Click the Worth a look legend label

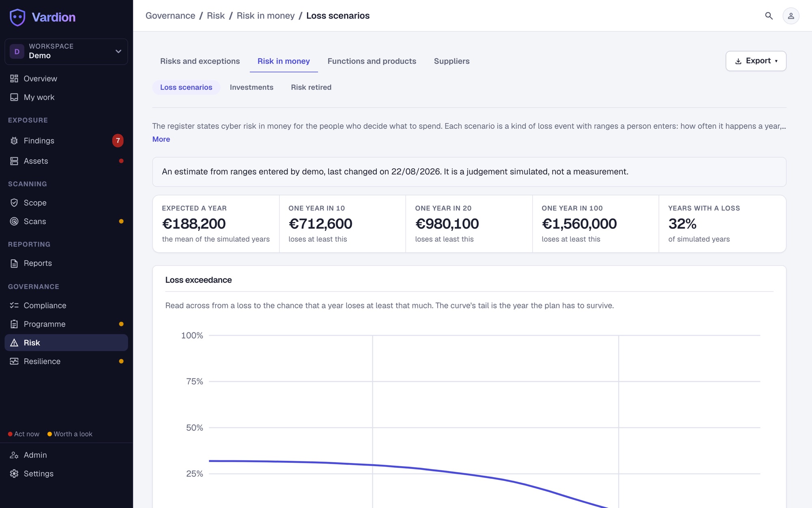point(73,434)
